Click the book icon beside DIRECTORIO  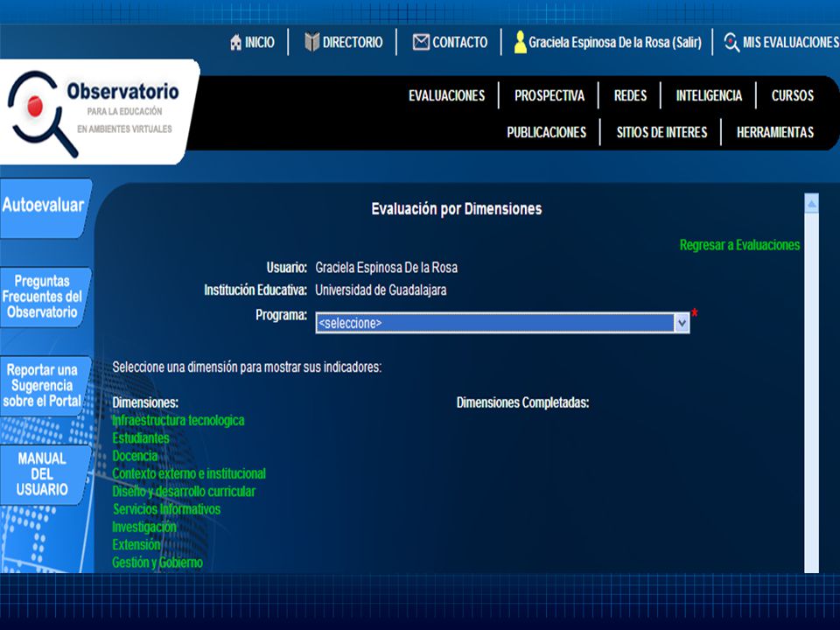click(x=311, y=42)
